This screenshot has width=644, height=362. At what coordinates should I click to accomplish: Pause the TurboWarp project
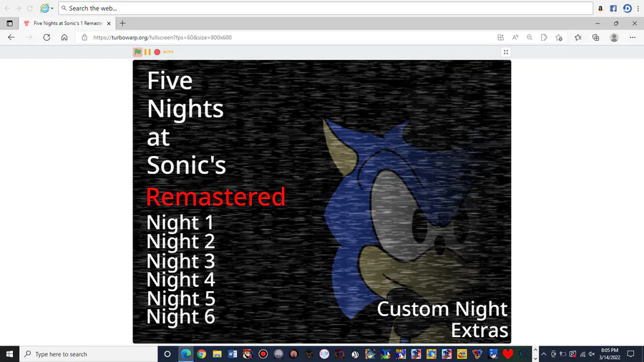pos(147,52)
